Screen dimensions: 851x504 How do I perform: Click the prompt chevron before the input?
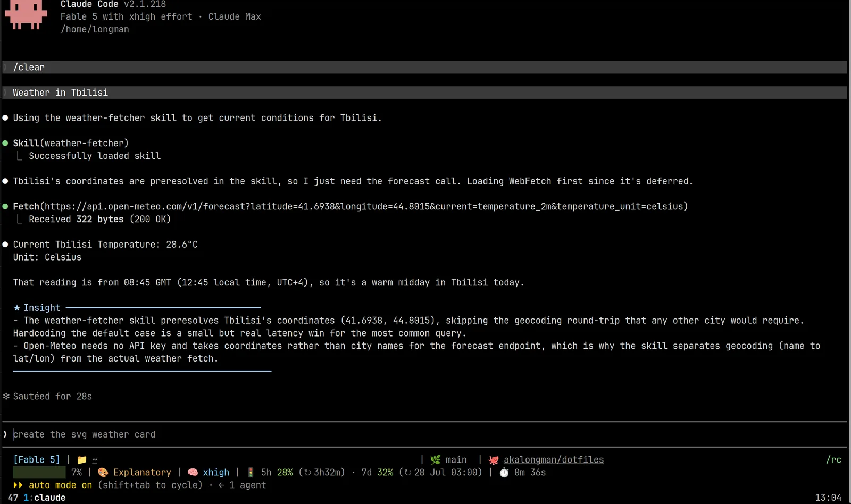point(5,434)
